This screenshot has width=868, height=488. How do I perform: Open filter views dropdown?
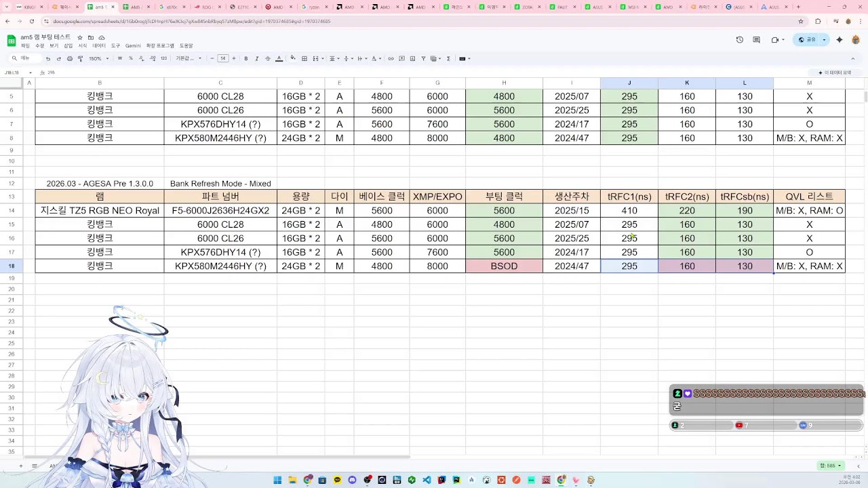click(435, 58)
